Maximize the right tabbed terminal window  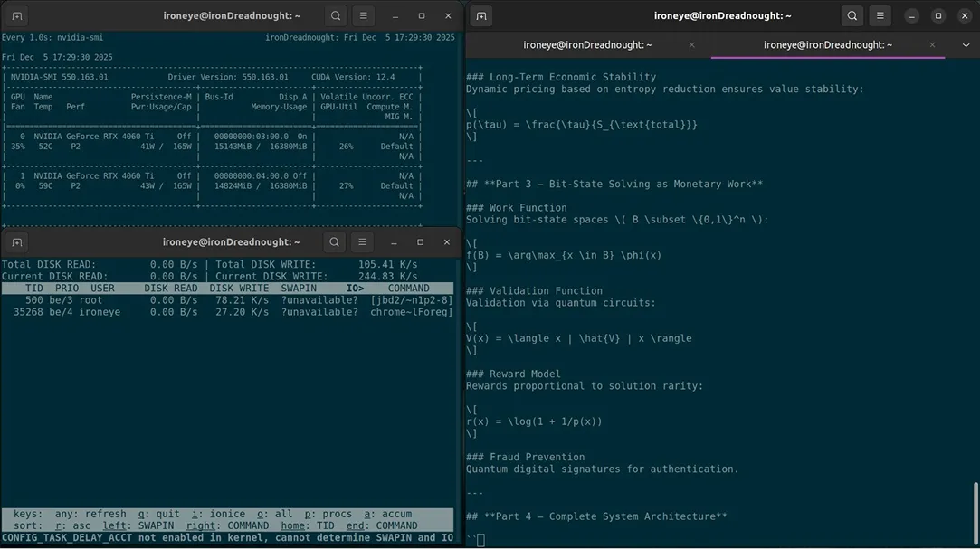tap(938, 16)
